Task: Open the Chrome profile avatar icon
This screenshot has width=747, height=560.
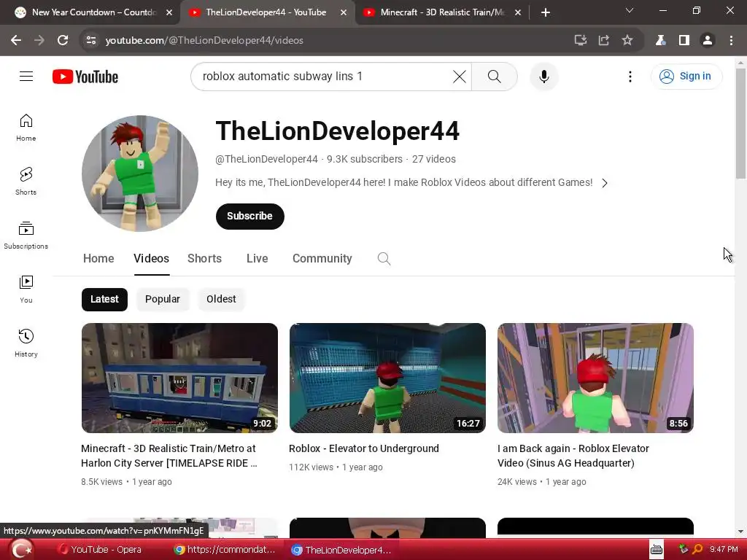Action: click(x=708, y=40)
